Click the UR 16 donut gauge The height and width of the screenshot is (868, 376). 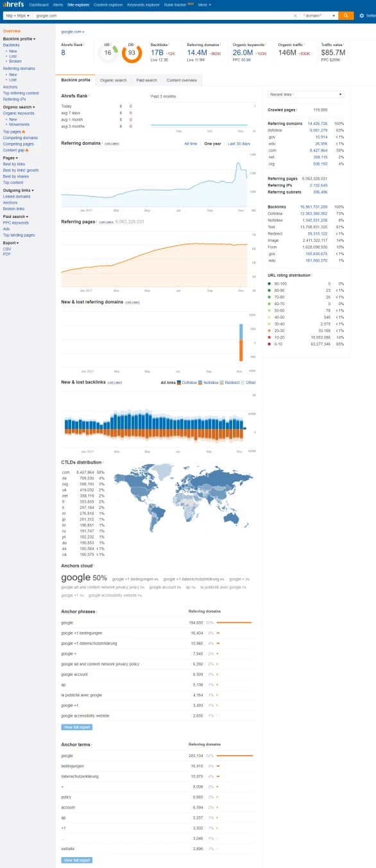(108, 53)
